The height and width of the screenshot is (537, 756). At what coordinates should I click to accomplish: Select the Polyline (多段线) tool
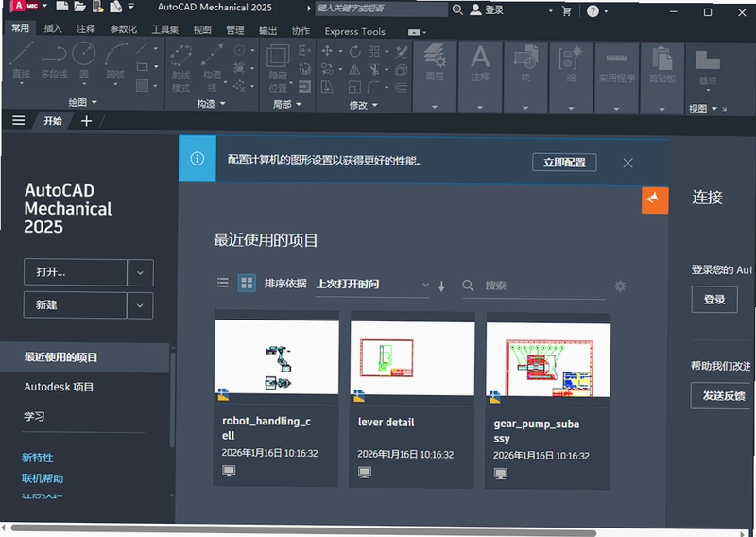point(54,63)
